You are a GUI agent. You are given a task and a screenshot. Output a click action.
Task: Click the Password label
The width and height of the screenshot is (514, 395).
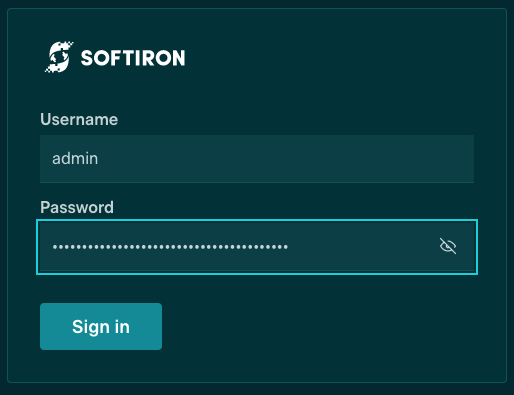[x=77, y=207]
